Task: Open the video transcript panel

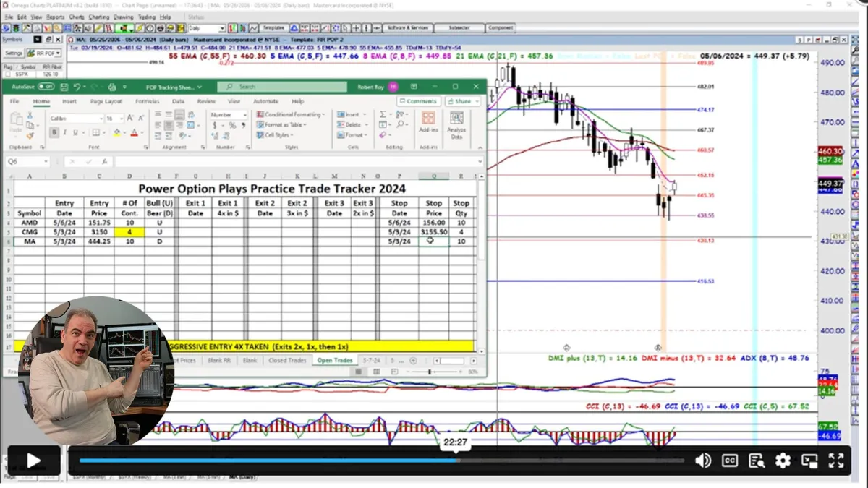Action: pos(757,461)
